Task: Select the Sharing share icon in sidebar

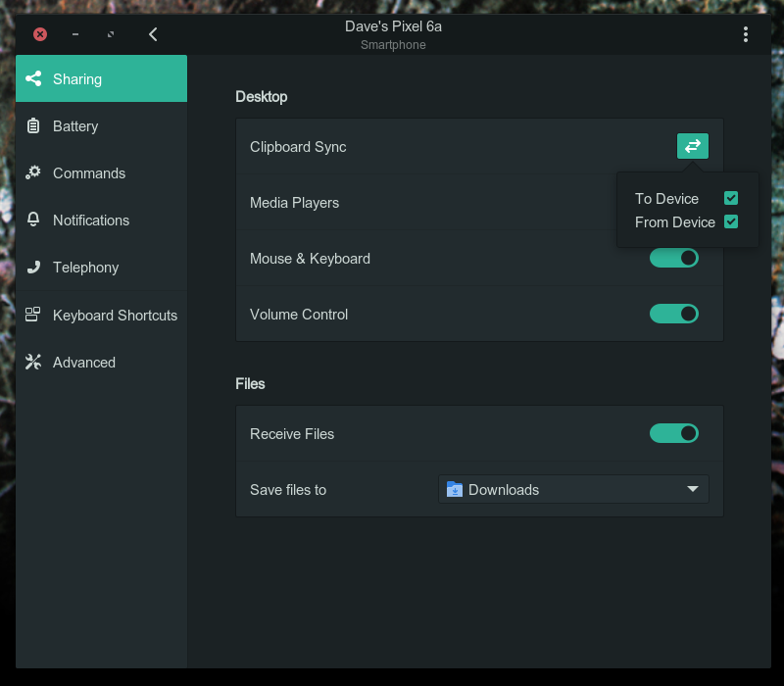Action: [33, 78]
